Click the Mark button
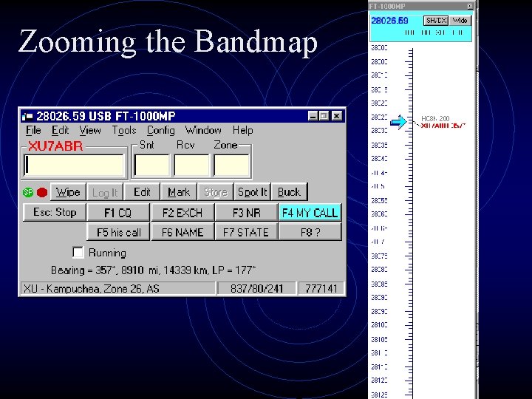Image resolution: width=532 pixels, height=399 pixels. coord(179,192)
